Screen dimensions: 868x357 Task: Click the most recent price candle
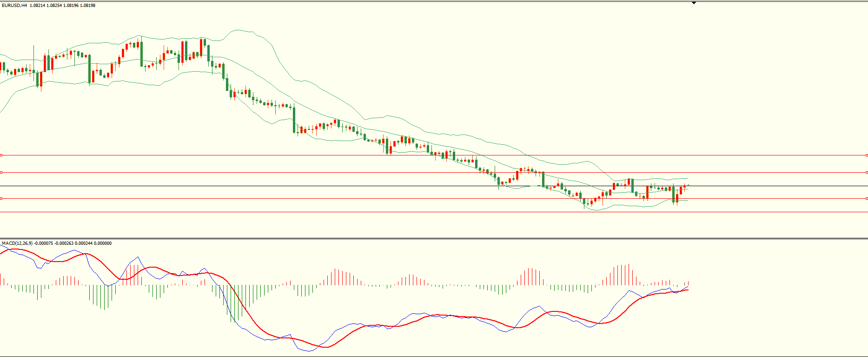(688, 186)
